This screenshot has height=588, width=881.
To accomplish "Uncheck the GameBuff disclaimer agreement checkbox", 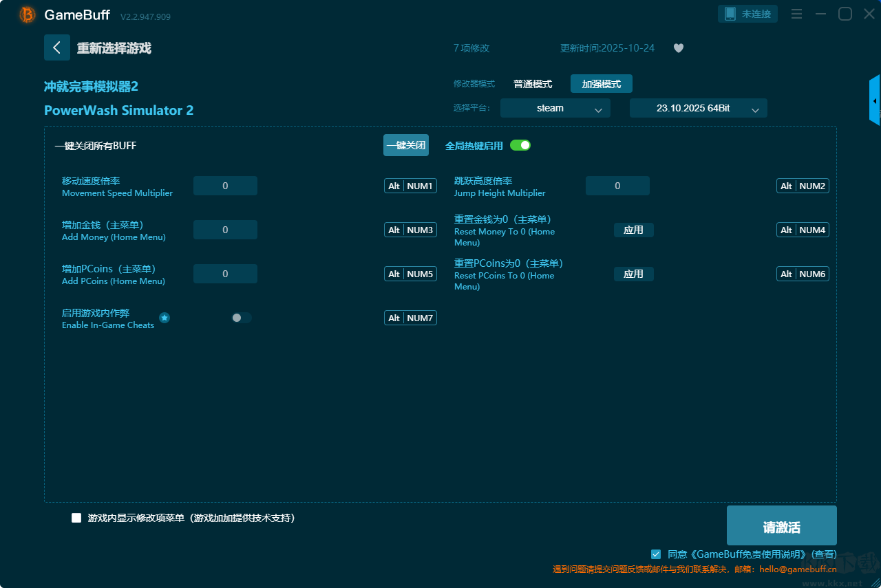I will [x=656, y=554].
